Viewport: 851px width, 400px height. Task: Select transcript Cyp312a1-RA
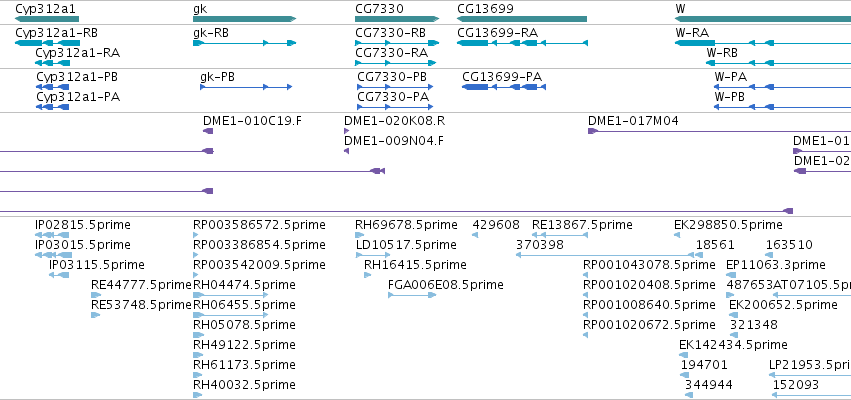(53, 63)
